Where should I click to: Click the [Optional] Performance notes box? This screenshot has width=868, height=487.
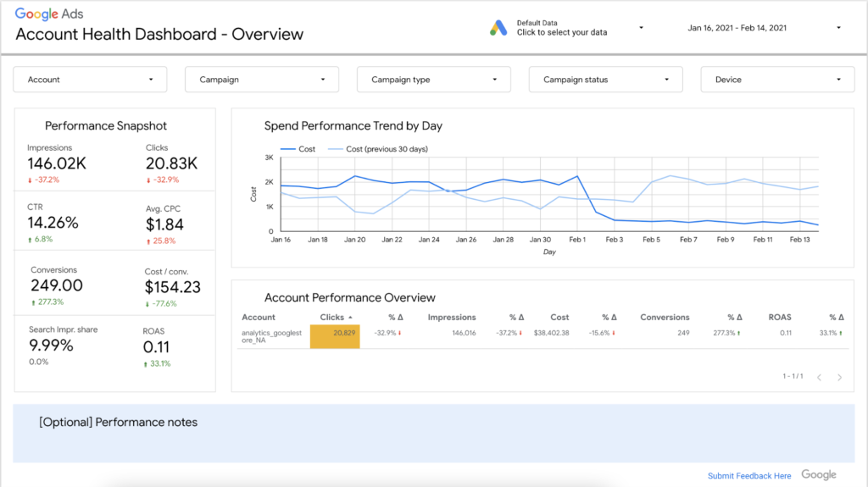click(434, 434)
